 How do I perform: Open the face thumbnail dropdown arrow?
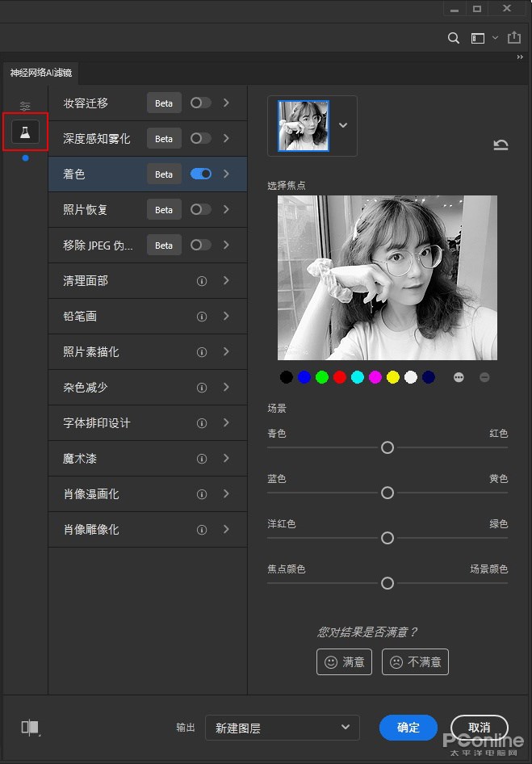tap(343, 125)
